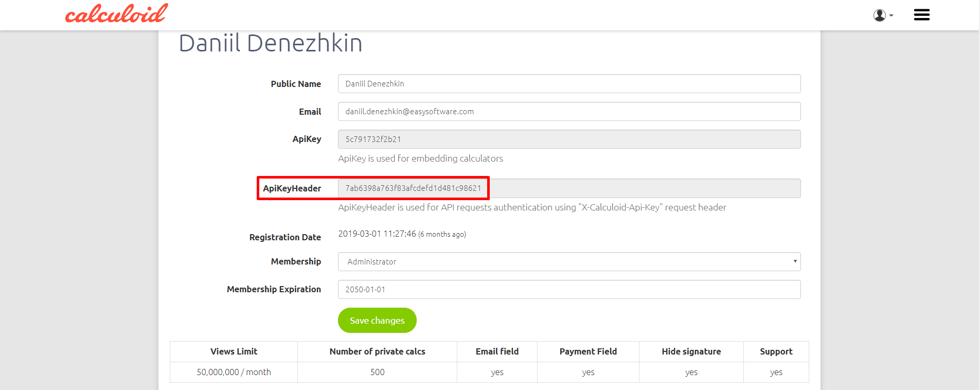The image size is (980, 390).
Task: Expand the Membership dropdown showing Administrator
Action: (569, 262)
